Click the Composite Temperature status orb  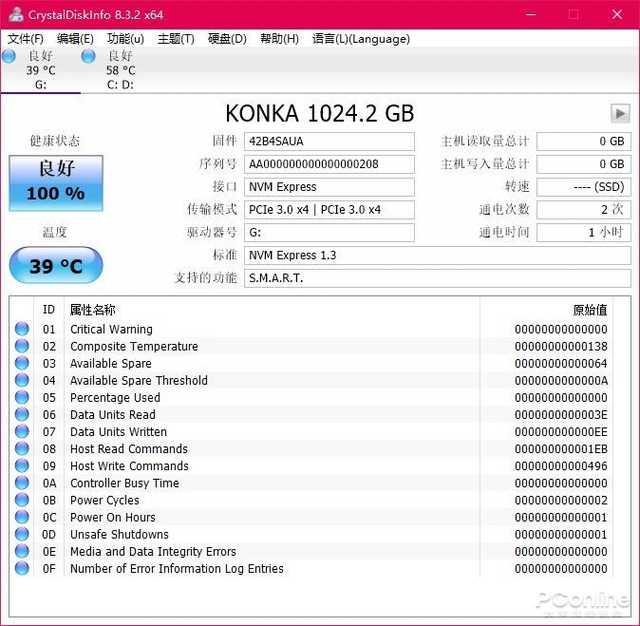pos(22,347)
